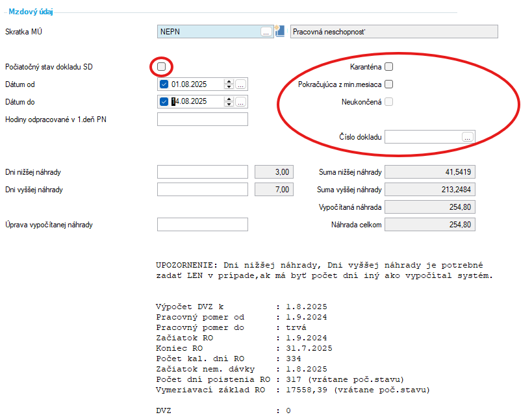Open the Dátum do calendar picker button

tap(240, 102)
